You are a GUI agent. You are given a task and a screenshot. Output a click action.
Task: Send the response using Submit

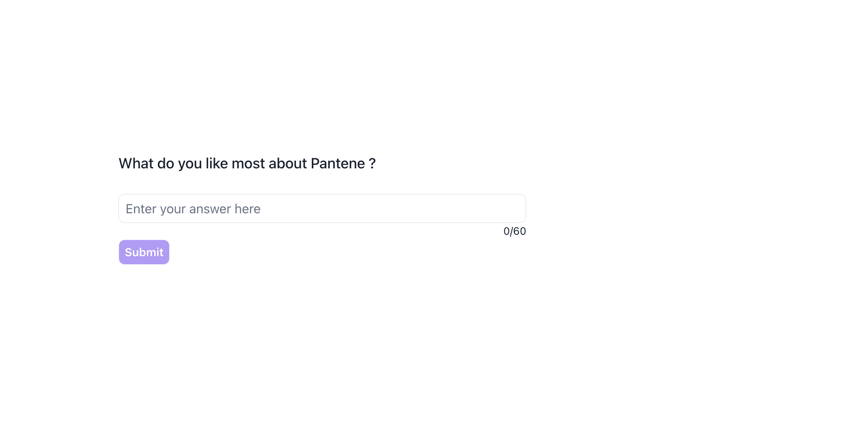144,252
